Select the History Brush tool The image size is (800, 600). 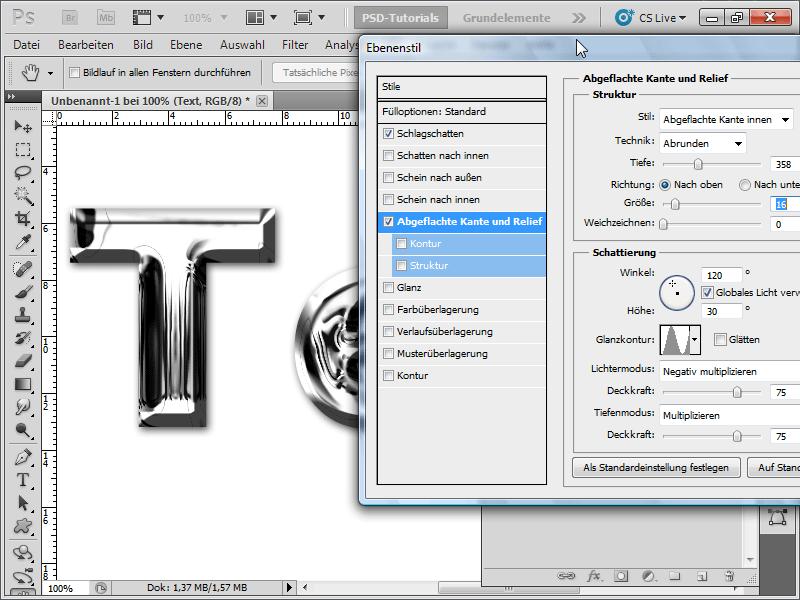click(x=23, y=338)
